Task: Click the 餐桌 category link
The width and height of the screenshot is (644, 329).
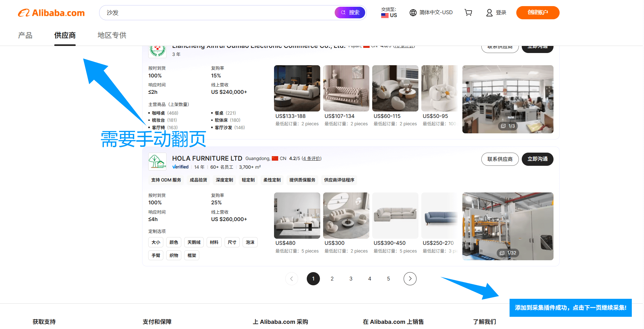Action: pos(219,113)
